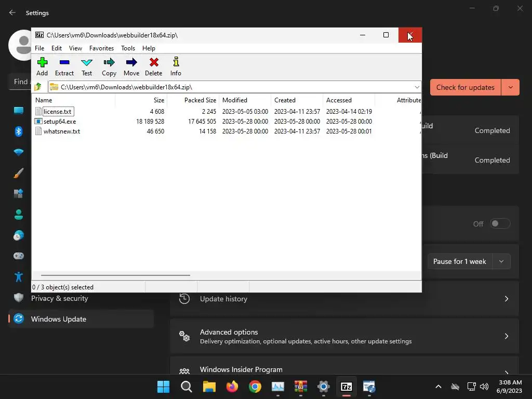
Task: Open the Edit menu
Action: click(57, 48)
